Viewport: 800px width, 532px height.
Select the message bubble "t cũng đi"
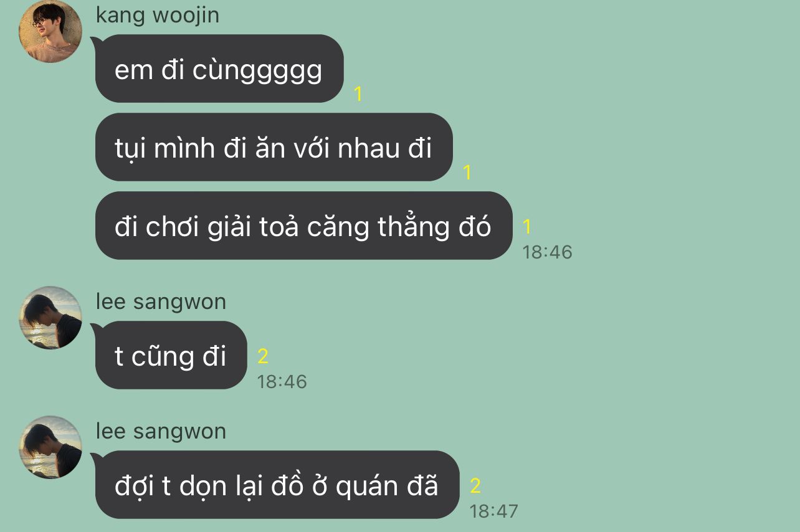tap(171, 355)
